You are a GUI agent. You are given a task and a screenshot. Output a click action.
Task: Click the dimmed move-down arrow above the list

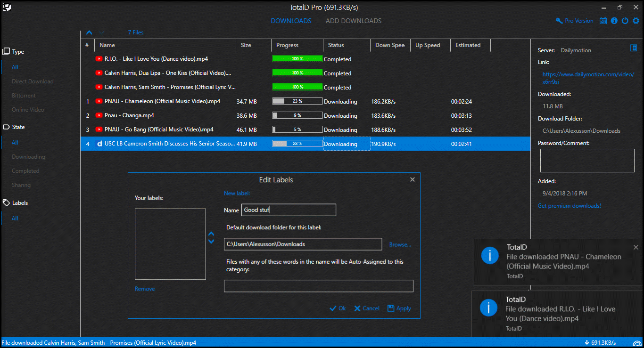[x=101, y=32]
